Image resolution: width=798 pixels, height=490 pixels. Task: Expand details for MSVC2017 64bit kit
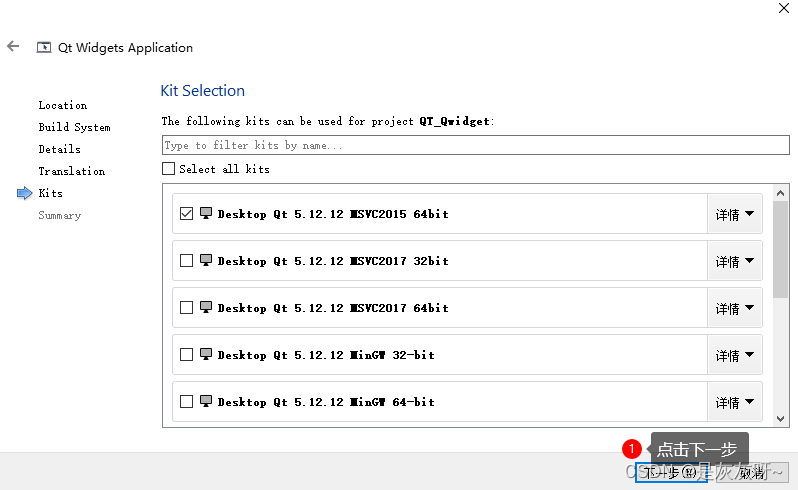[734, 308]
